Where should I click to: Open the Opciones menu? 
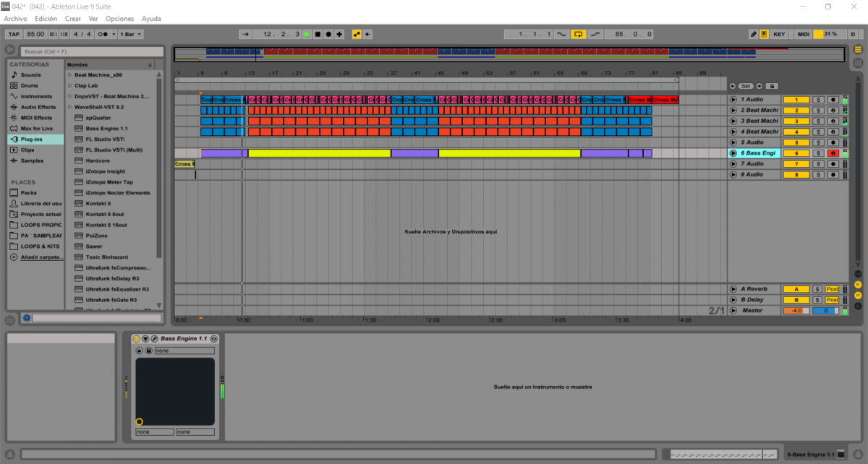pos(120,18)
